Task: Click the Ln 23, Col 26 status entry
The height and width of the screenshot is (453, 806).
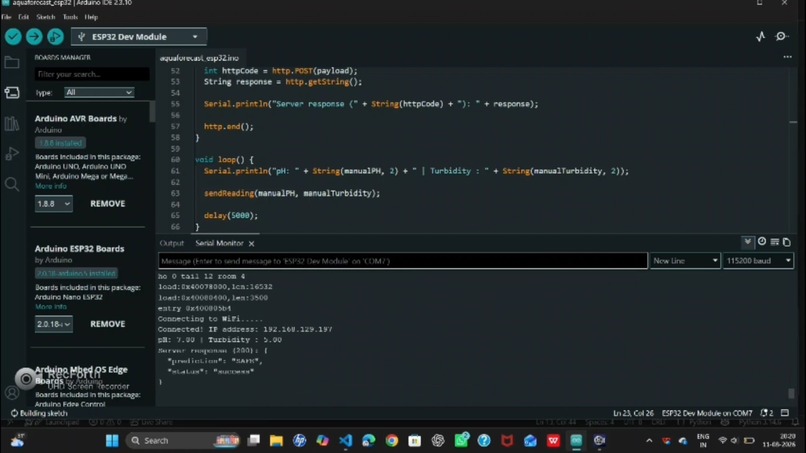Action: tap(633, 413)
